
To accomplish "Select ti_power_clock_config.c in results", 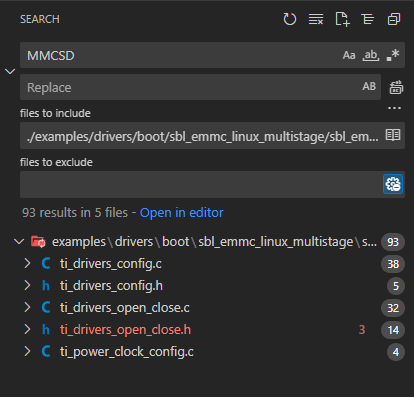I will [127, 352].
